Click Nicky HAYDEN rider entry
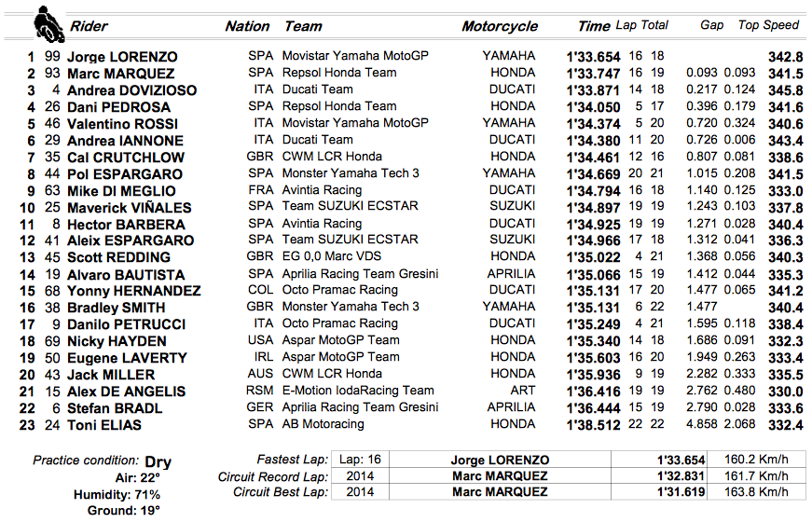 tap(117, 341)
